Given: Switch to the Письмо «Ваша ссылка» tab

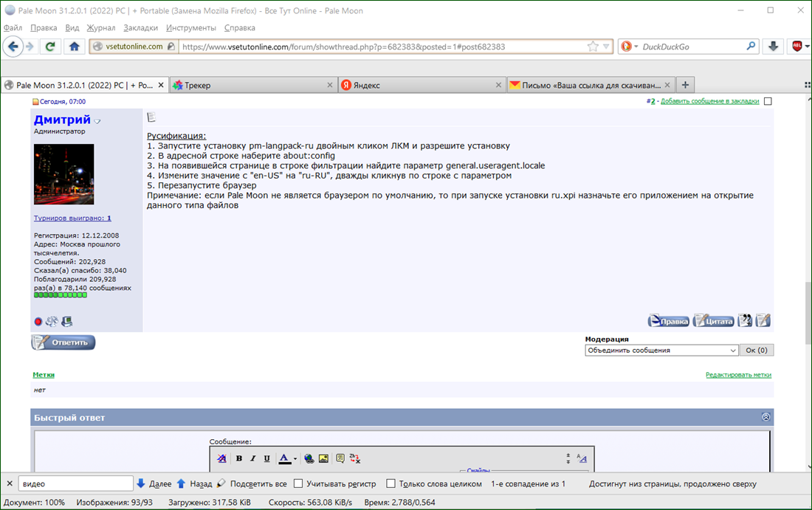Looking at the screenshot, I should point(590,85).
